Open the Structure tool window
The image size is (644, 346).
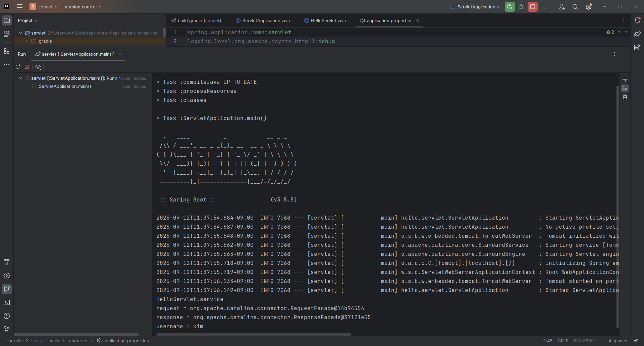(x=7, y=51)
